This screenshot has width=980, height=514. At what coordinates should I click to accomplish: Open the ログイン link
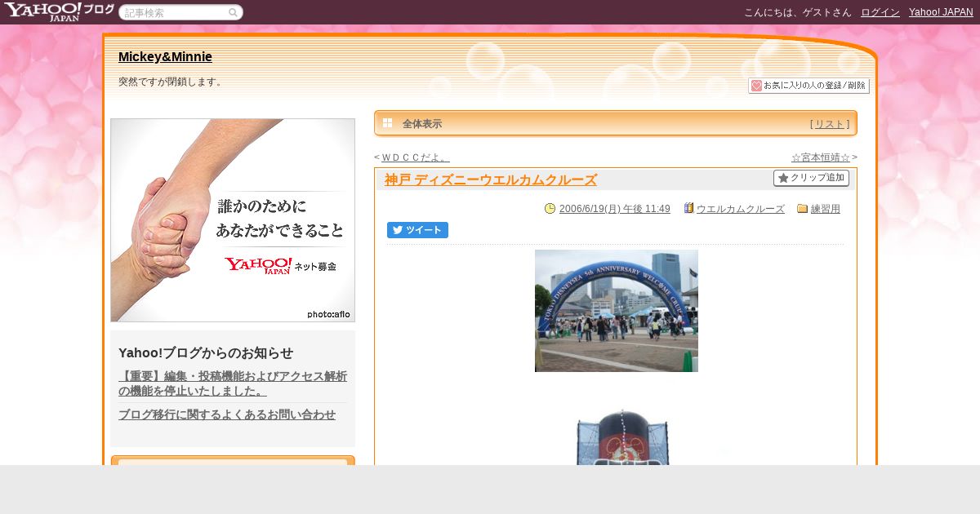coord(880,12)
